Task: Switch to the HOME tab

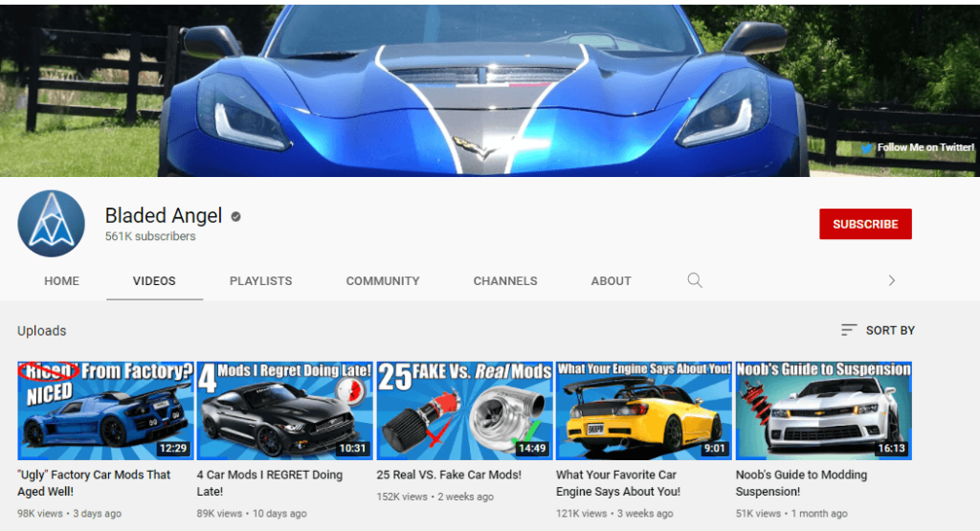Action: click(61, 281)
